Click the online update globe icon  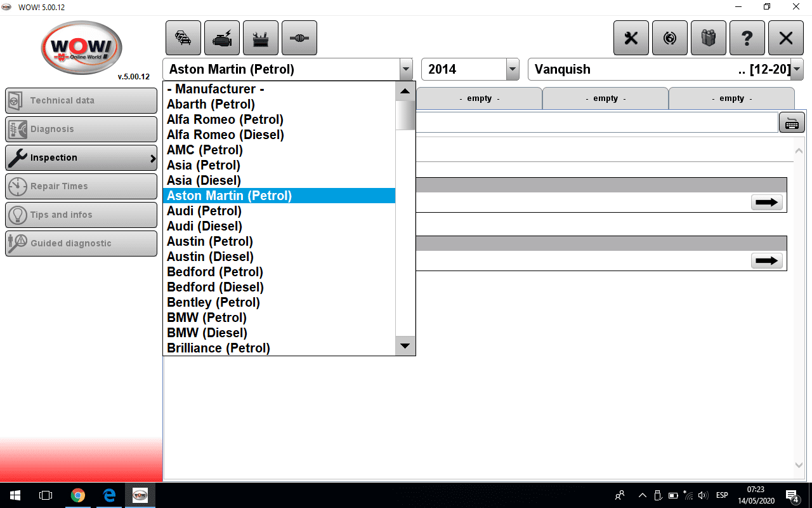670,37
